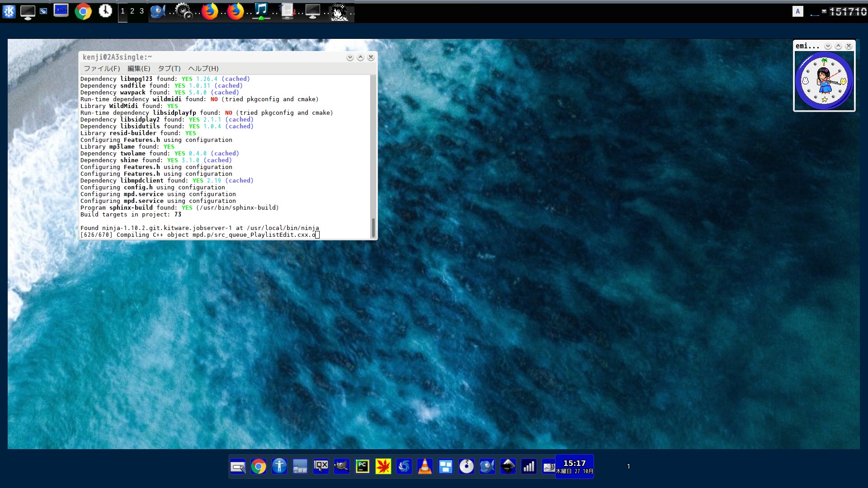Open the KDE application launcher menu
Image resolution: width=868 pixels, height=488 pixels.
(9, 11)
